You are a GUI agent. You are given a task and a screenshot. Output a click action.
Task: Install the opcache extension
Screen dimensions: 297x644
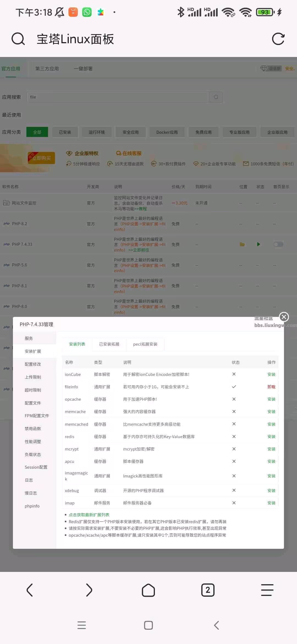coord(271,399)
